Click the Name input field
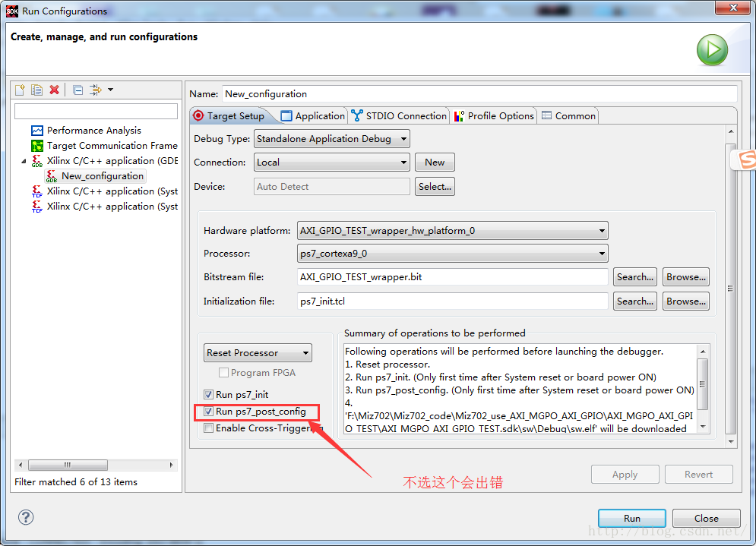Viewport: 756px width, 546px height. (x=479, y=94)
